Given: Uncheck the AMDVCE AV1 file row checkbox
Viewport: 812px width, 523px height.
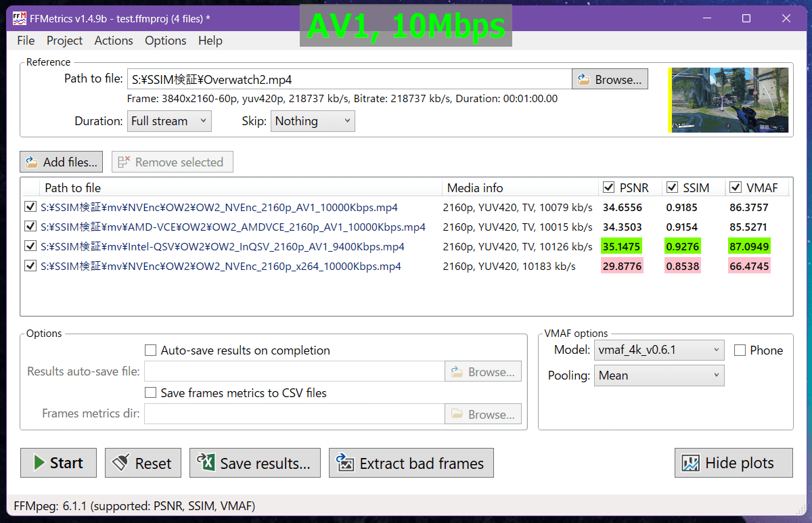Looking at the screenshot, I should click(30, 227).
